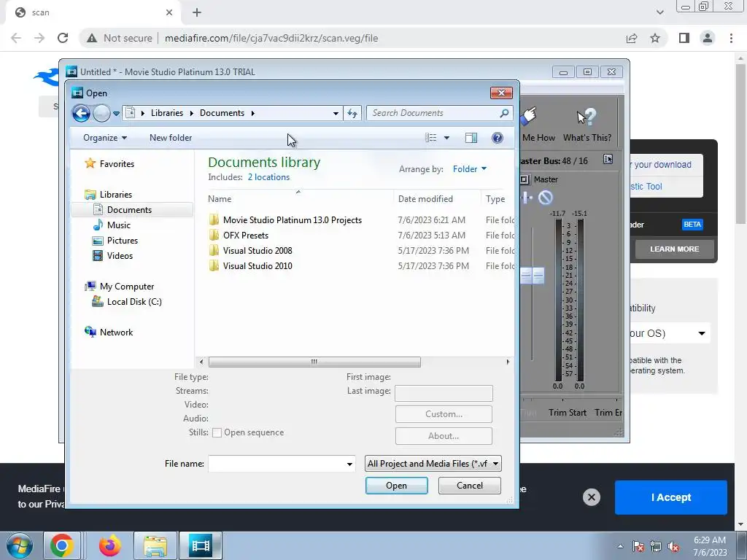Screen dimensions: 747x560
Task: Click the 2 locations link
Action: click(x=268, y=177)
